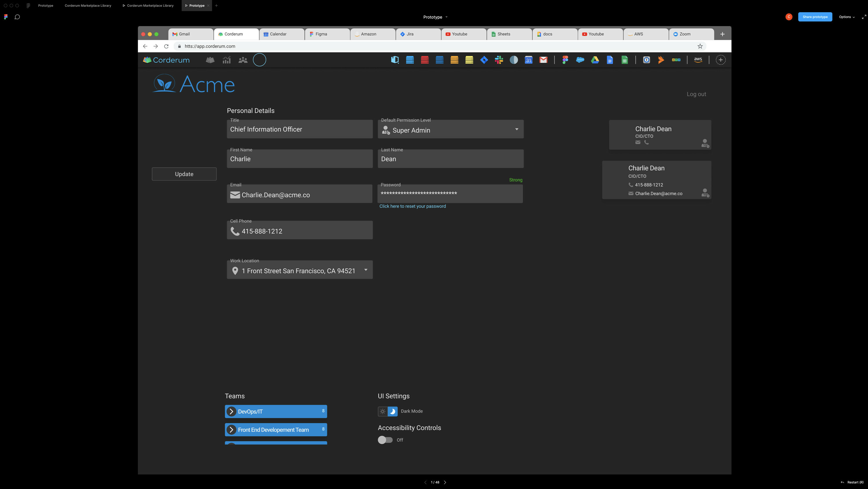Open new browser tab plus button

pos(722,34)
